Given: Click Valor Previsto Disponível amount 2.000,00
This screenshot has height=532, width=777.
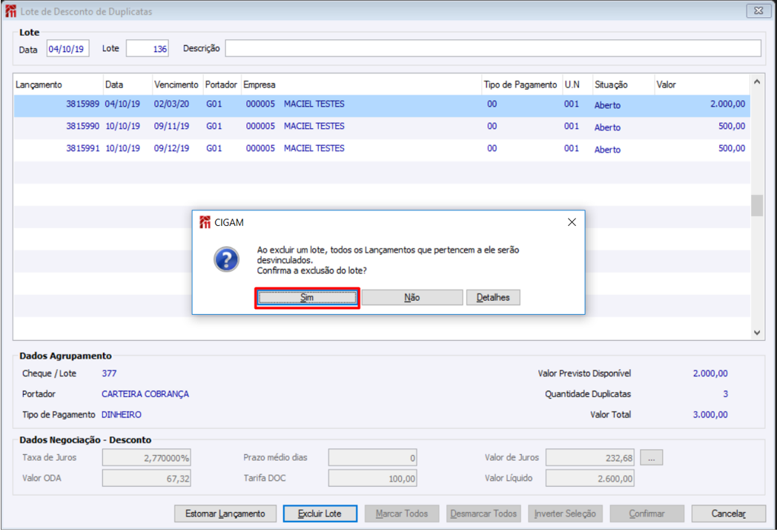Looking at the screenshot, I should (x=710, y=373).
